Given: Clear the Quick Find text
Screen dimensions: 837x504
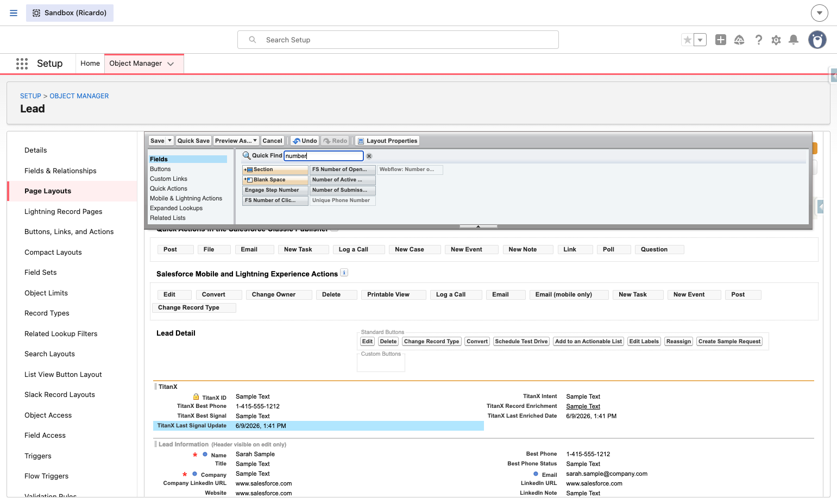Looking at the screenshot, I should pos(369,156).
